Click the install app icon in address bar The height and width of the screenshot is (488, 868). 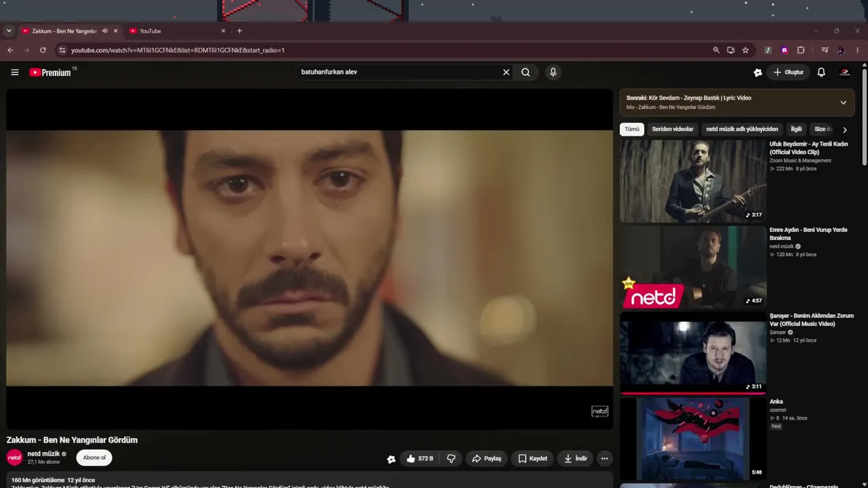(x=731, y=50)
